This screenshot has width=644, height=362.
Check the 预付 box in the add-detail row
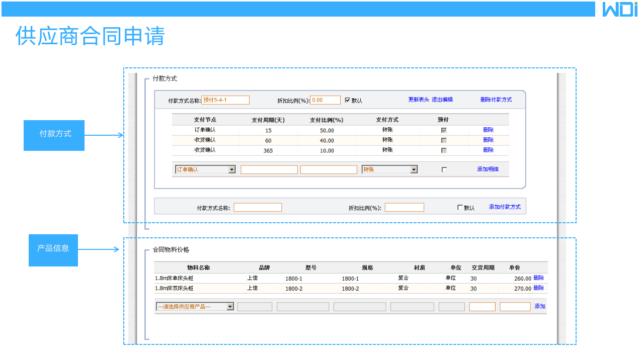tap(444, 169)
